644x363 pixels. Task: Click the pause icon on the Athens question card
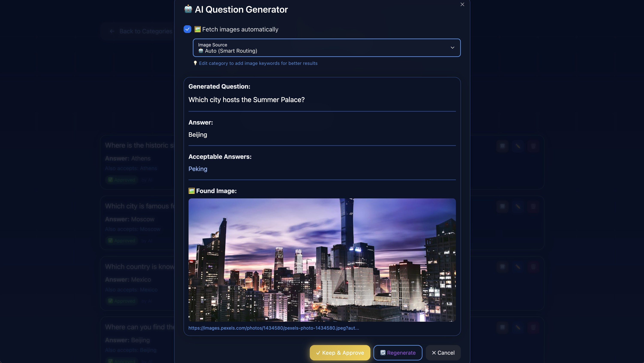click(502, 146)
